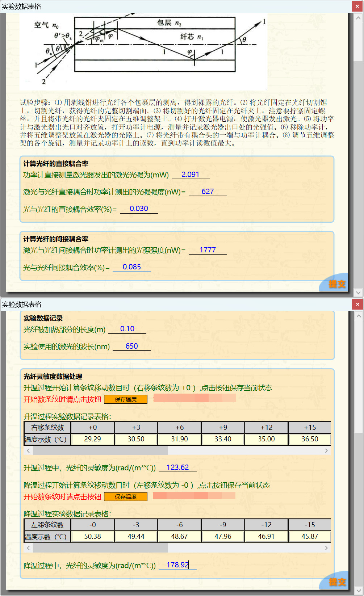Select the heating sensitivity field showing 123.62
Screen dimensions: 364x596
[177, 467]
